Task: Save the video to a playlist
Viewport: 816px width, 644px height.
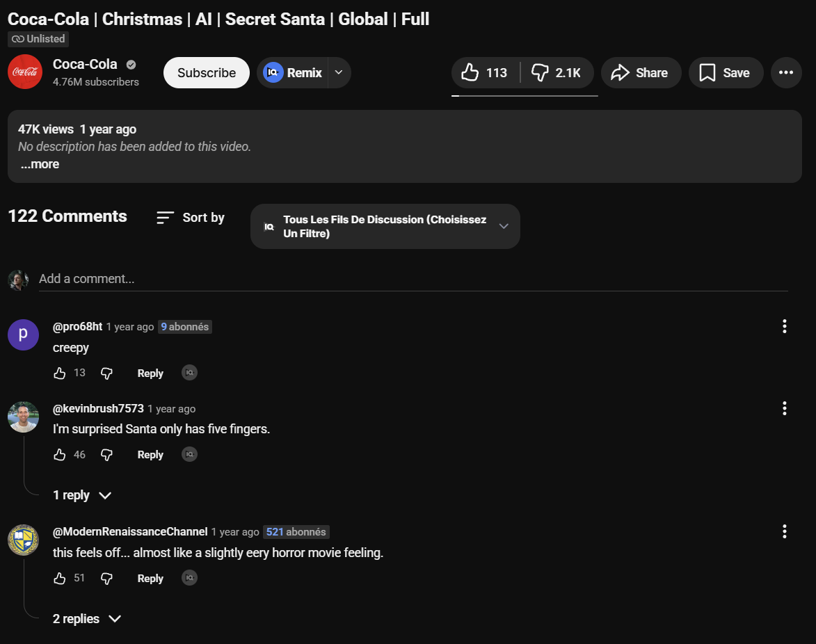Action: click(726, 73)
